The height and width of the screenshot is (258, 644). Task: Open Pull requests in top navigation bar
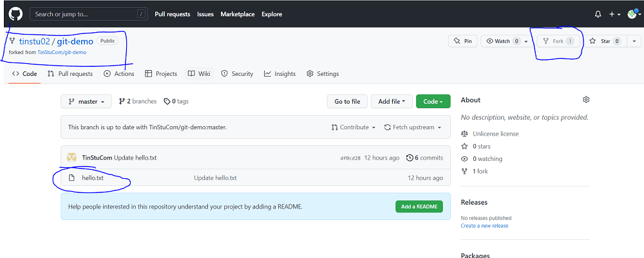[173, 14]
